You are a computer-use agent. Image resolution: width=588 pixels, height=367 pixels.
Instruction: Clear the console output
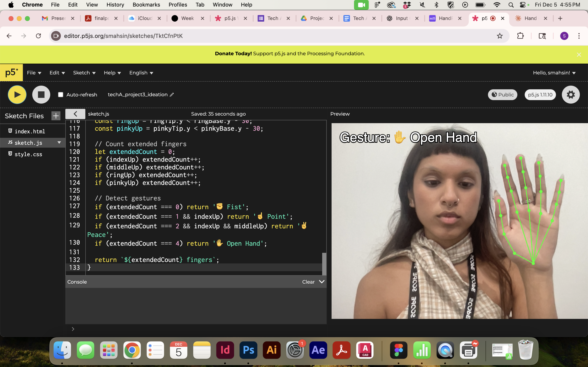click(x=308, y=282)
